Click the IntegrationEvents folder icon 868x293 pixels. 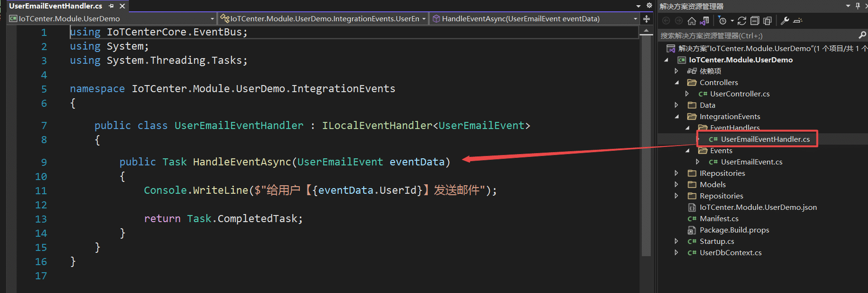click(x=692, y=116)
